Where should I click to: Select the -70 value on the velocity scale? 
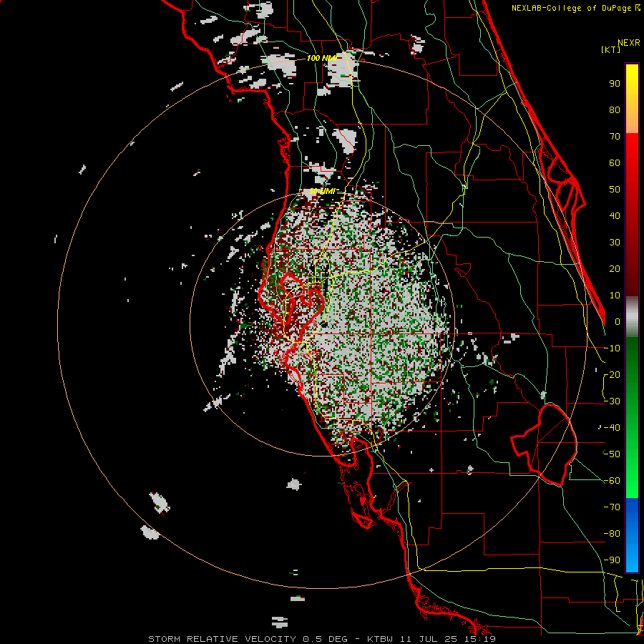click(x=612, y=507)
